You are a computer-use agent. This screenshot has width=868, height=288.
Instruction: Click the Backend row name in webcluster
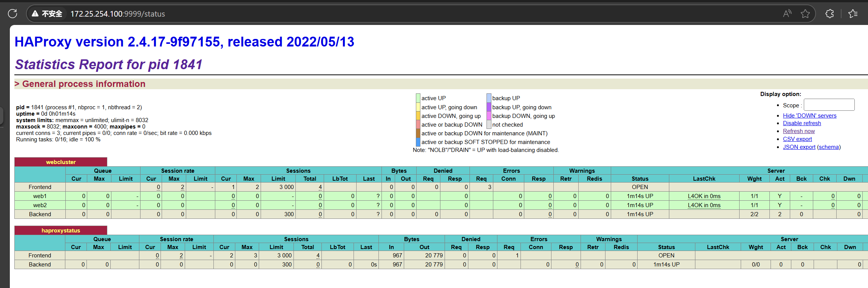coord(40,214)
